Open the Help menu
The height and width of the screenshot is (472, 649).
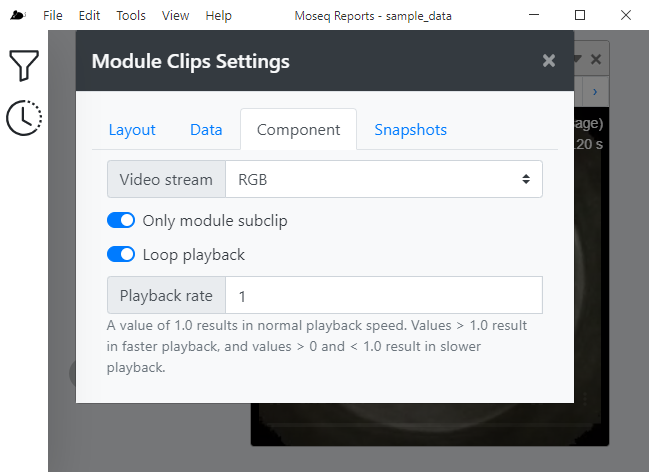point(219,16)
